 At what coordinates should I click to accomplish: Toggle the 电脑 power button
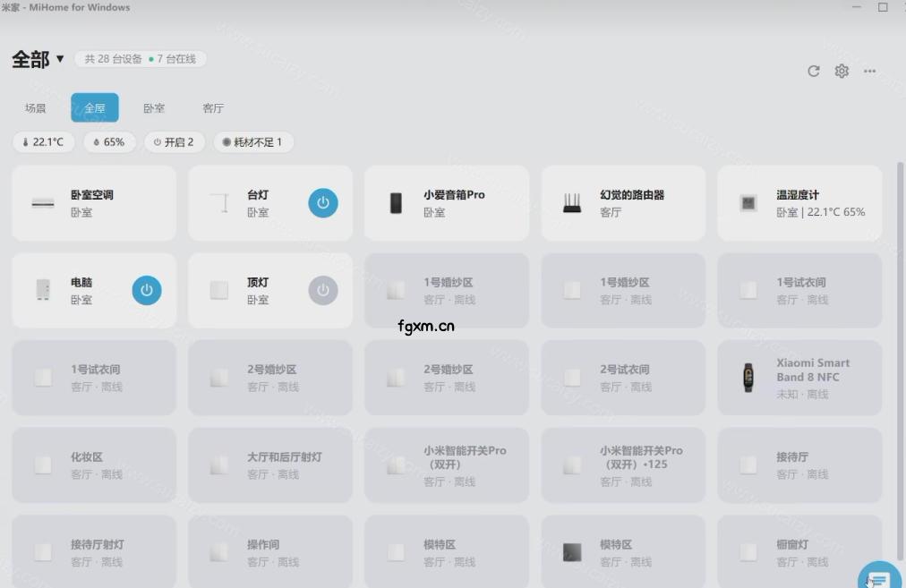pyautogui.click(x=147, y=290)
